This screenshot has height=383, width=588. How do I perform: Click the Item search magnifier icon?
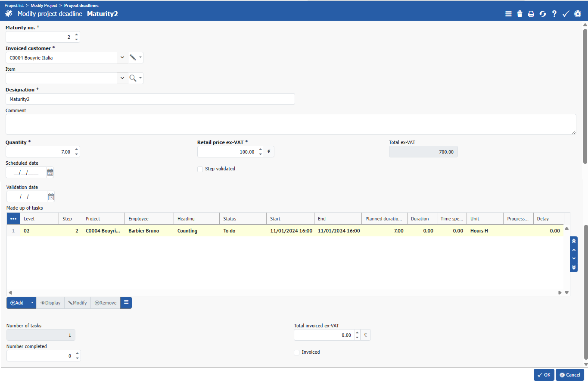pos(133,78)
